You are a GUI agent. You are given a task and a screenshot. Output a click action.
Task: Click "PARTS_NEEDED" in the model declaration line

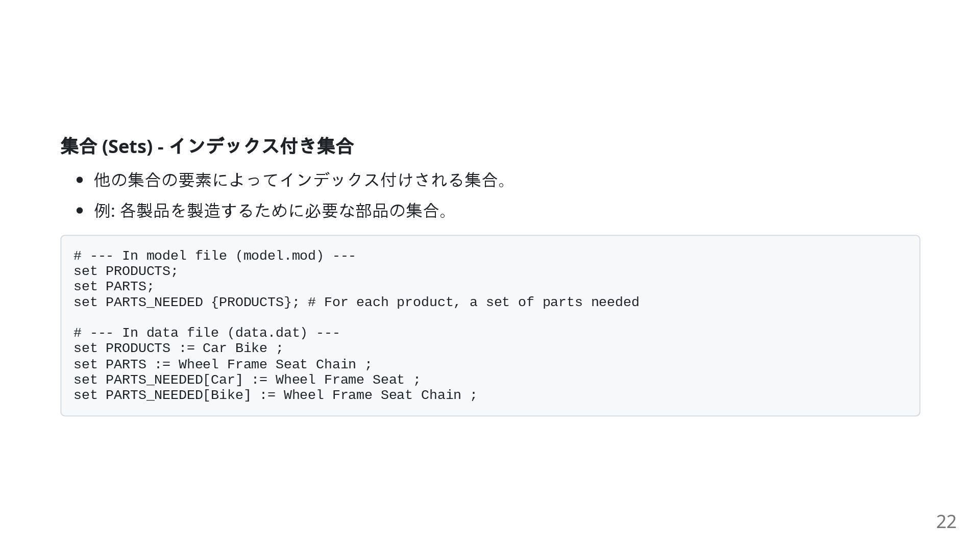(x=154, y=302)
